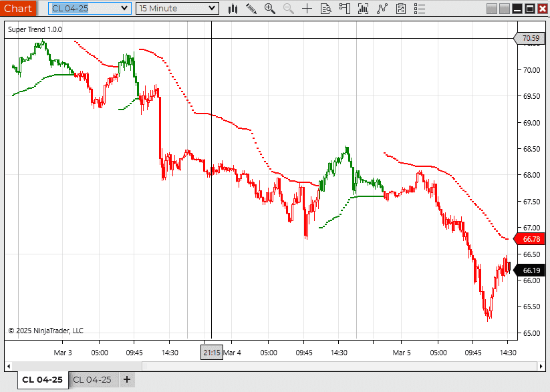Select the active CL 04-25 tab
550x392 pixels.
click(x=43, y=380)
